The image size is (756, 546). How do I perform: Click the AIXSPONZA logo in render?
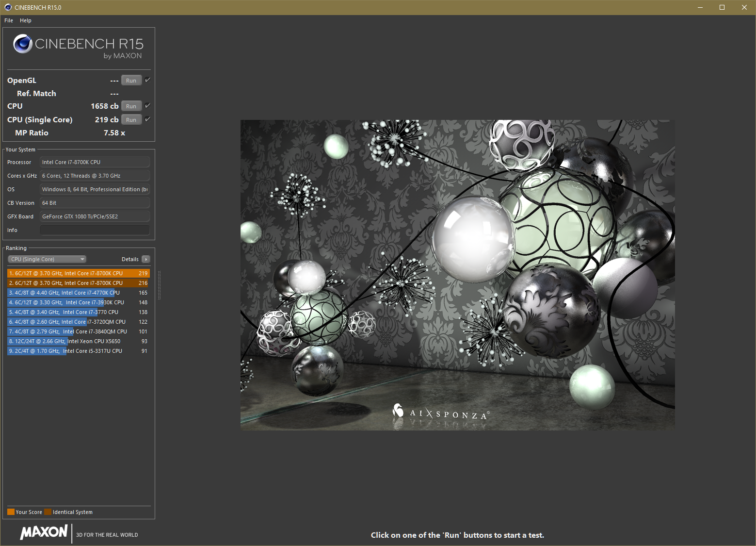(x=441, y=413)
